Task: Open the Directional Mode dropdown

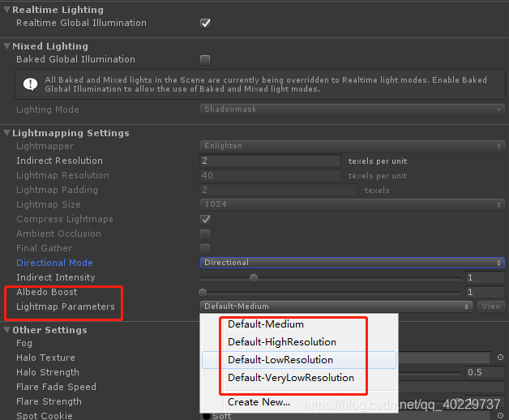Action: click(x=353, y=263)
